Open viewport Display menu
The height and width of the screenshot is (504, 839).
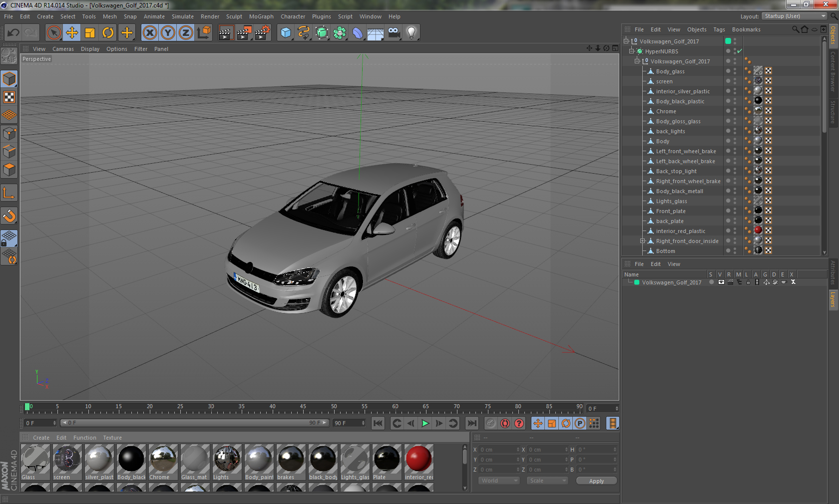pos(90,49)
